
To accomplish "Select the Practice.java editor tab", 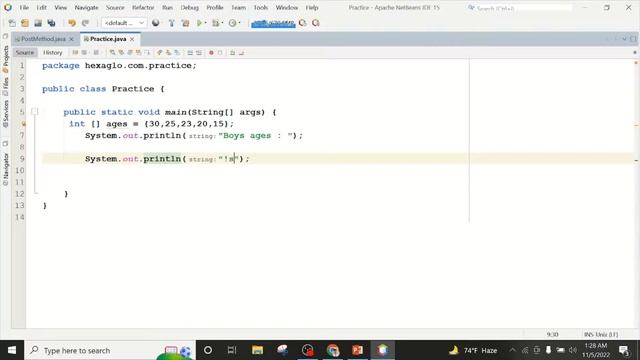I will tap(108, 39).
